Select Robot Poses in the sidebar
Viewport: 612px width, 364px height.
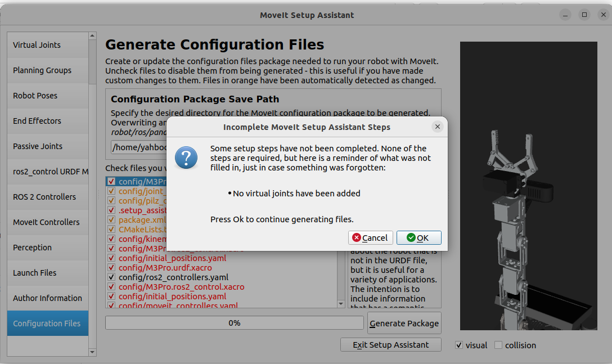(x=48, y=96)
